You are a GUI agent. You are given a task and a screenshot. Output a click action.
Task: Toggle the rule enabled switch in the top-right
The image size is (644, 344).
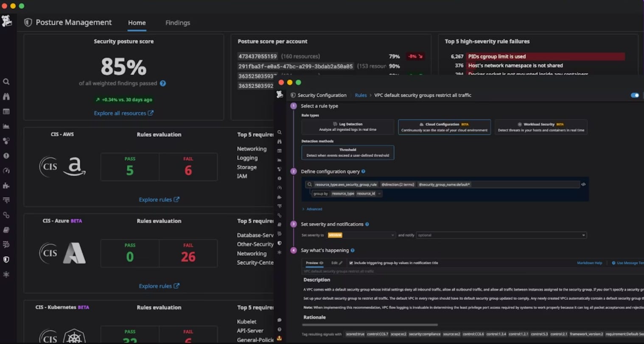[x=635, y=95]
